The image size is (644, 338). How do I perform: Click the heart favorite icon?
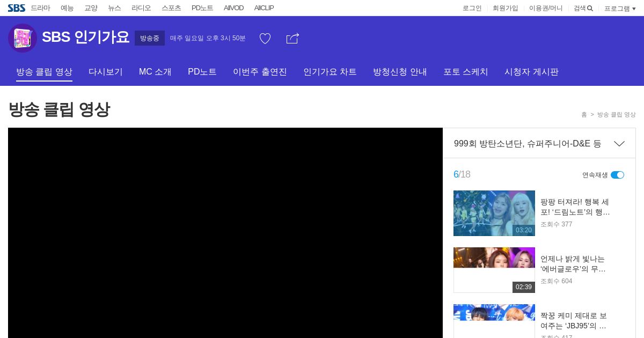tap(265, 39)
